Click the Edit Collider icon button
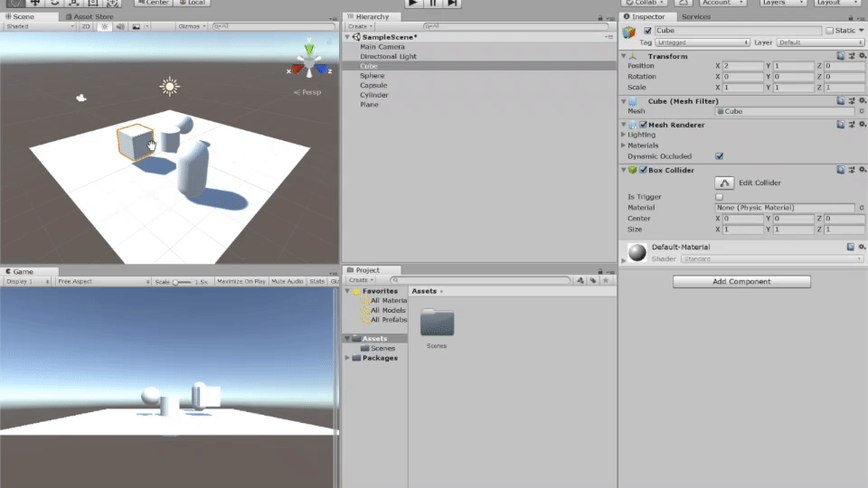Screen dimensions: 868x488 [x=723, y=183]
